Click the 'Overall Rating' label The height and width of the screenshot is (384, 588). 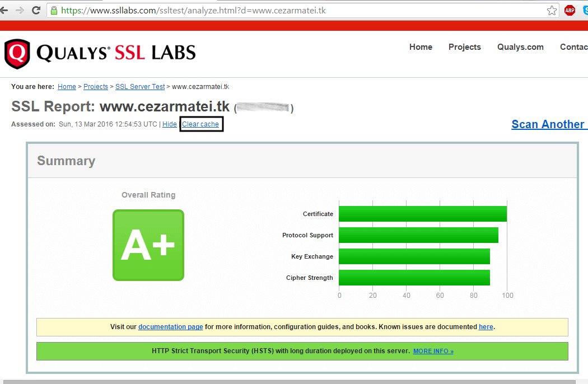148,195
